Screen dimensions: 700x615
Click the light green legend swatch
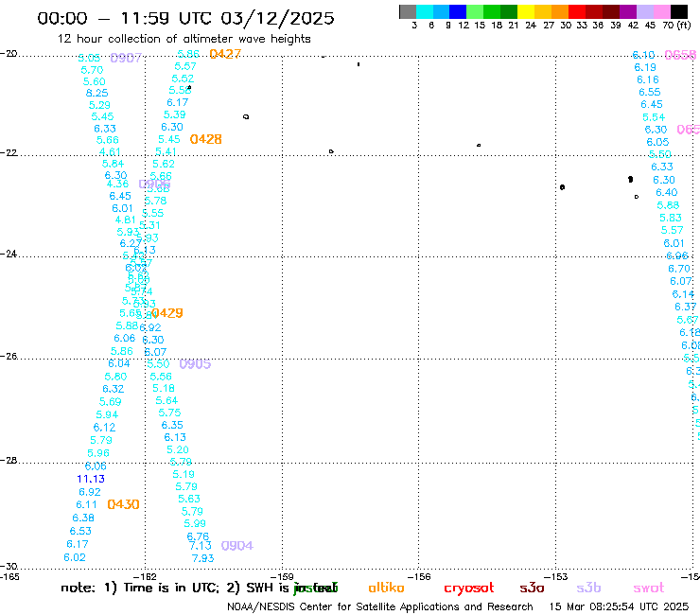(476, 11)
